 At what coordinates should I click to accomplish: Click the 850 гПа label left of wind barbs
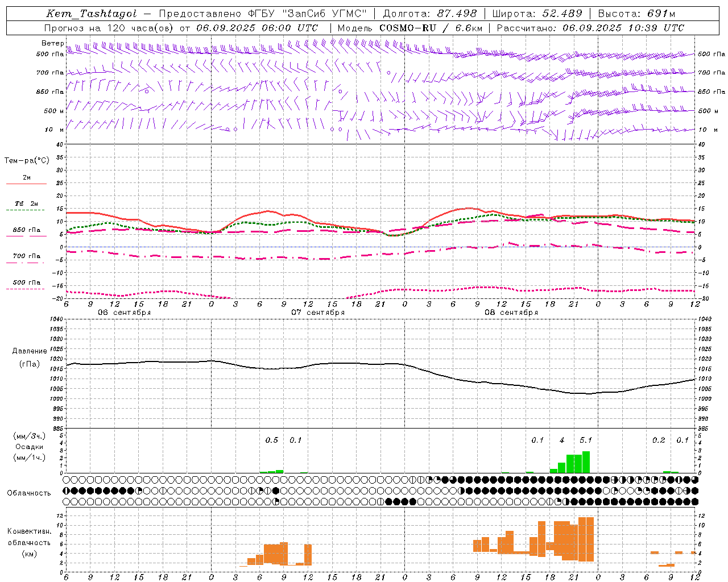pos(50,92)
